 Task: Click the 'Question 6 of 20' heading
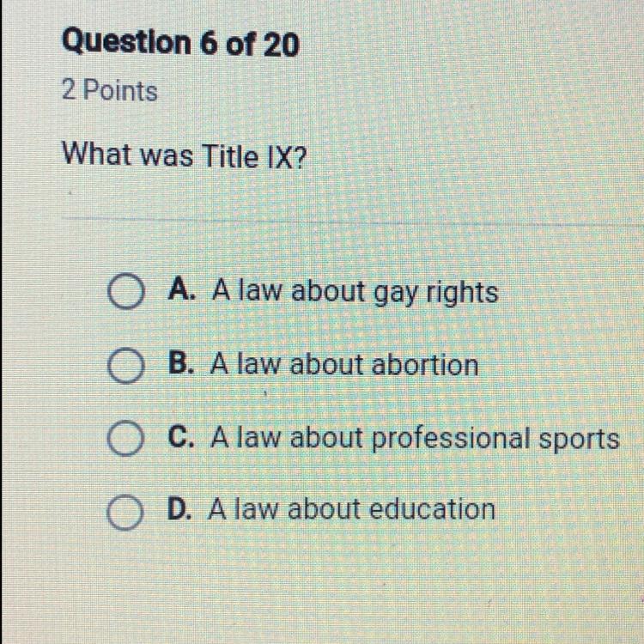[x=180, y=43]
